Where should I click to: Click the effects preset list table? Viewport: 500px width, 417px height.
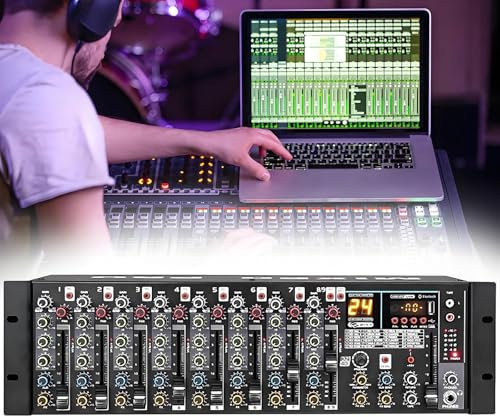[x=383, y=339]
